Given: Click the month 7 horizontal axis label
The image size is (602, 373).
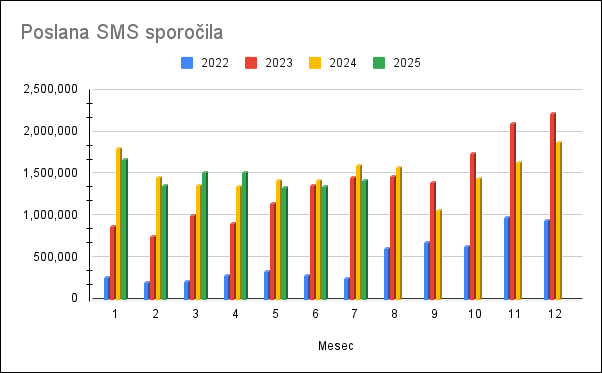Looking at the screenshot, I should 355,314.
